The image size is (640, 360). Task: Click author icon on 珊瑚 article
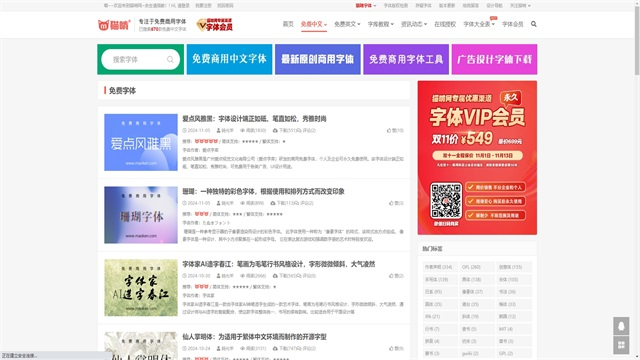pyautogui.click(x=218, y=203)
